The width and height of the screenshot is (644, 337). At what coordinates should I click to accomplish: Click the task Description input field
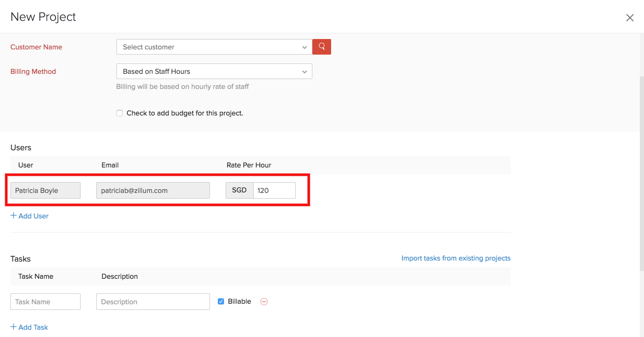(x=152, y=302)
